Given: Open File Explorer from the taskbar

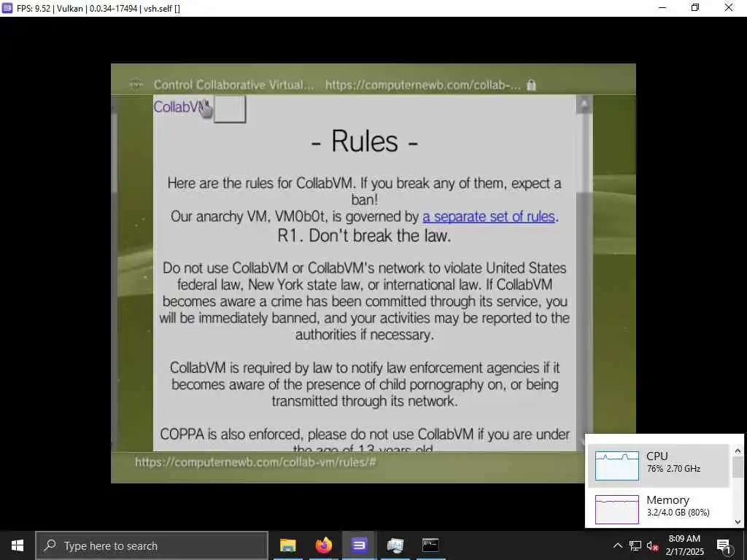Looking at the screenshot, I should pos(287,545).
